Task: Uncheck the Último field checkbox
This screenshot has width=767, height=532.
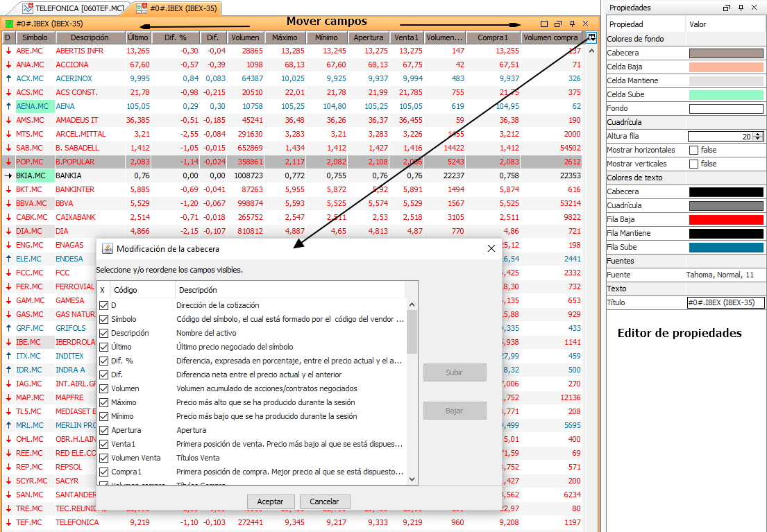Action: [103, 347]
